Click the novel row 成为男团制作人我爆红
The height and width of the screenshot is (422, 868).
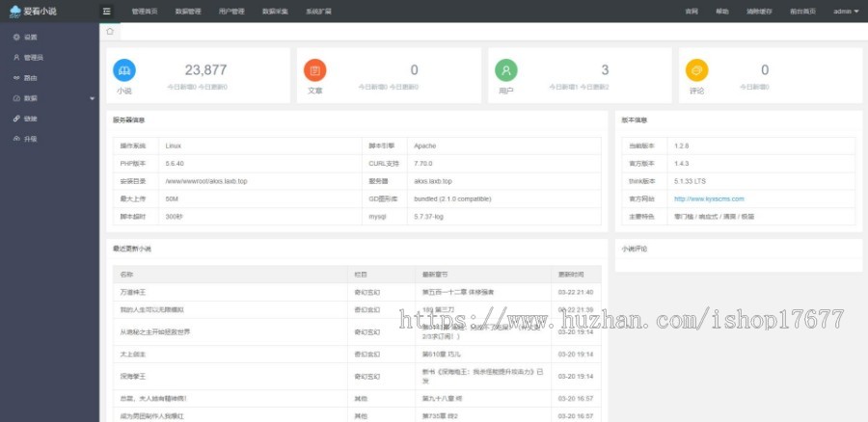[151, 416]
